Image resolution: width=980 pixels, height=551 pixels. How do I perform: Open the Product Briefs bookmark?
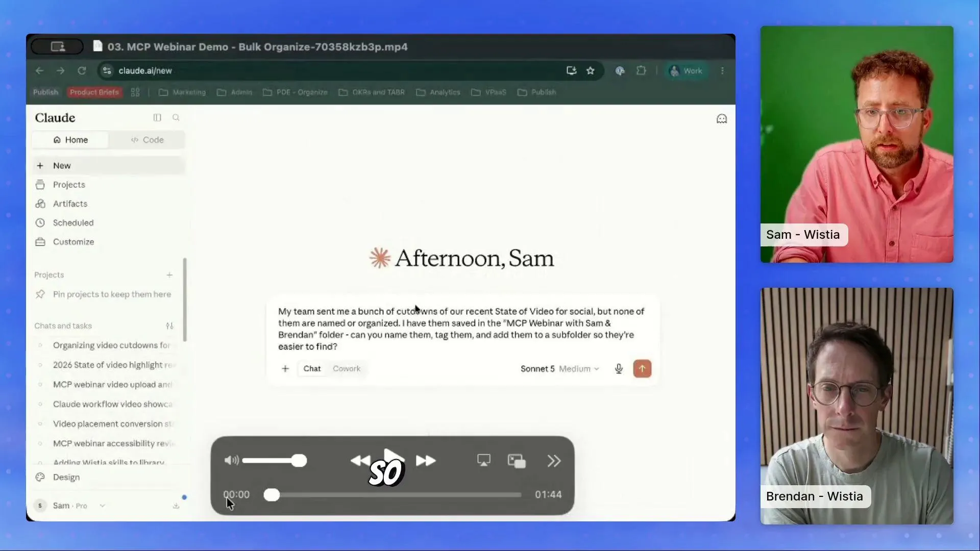[94, 92]
